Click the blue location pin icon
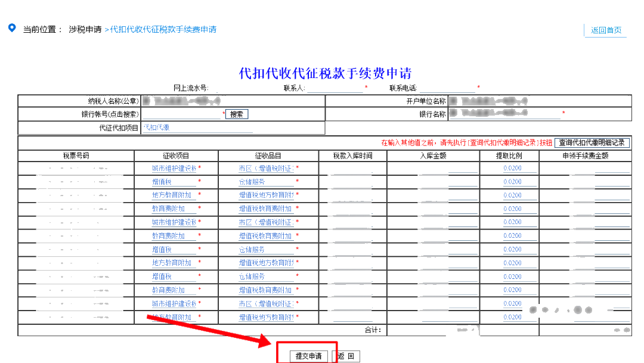 tap(13, 28)
